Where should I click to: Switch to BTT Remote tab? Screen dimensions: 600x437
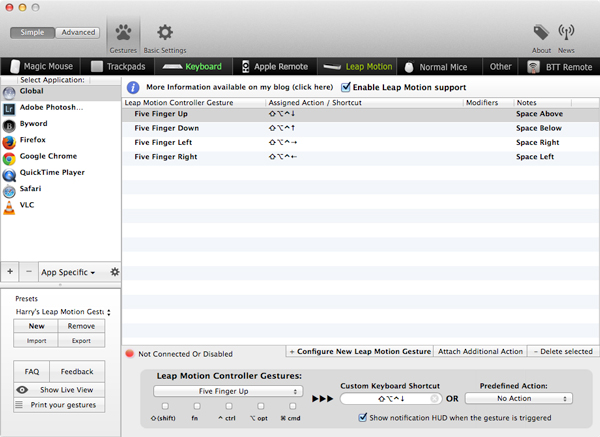pyautogui.click(x=559, y=66)
